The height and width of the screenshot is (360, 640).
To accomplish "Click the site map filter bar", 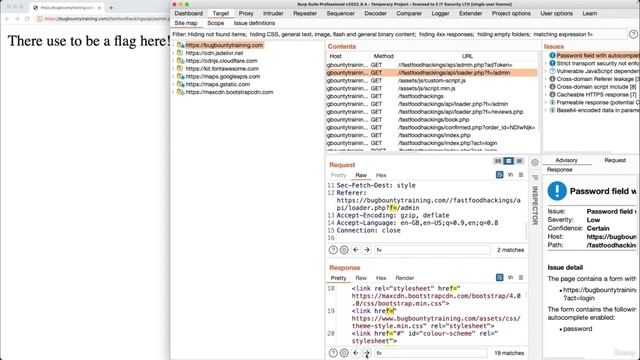I will click(399, 35).
